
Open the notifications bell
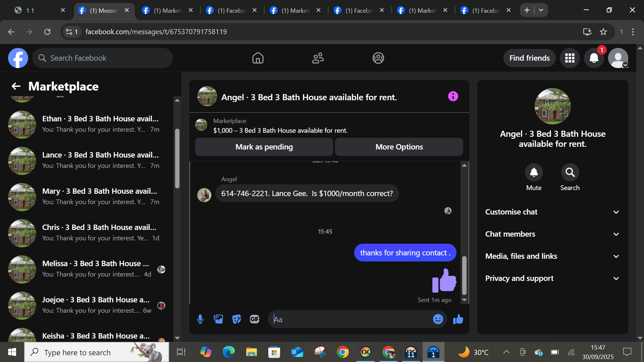594,58
